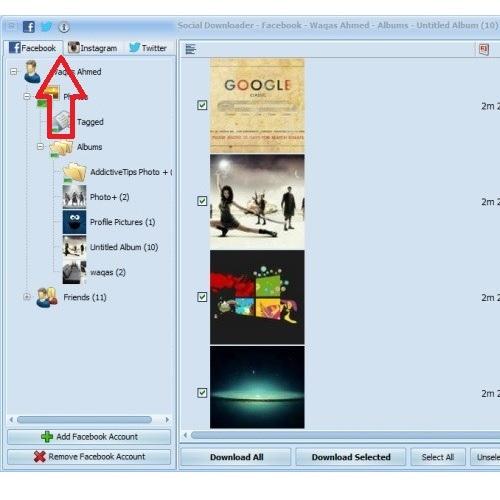Open the green glowing horizon thumbnail

click(x=257, y=387)
